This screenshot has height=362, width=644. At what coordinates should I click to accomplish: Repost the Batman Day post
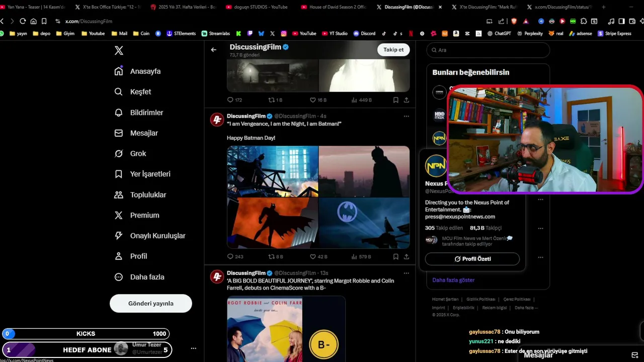pos(271,256)
